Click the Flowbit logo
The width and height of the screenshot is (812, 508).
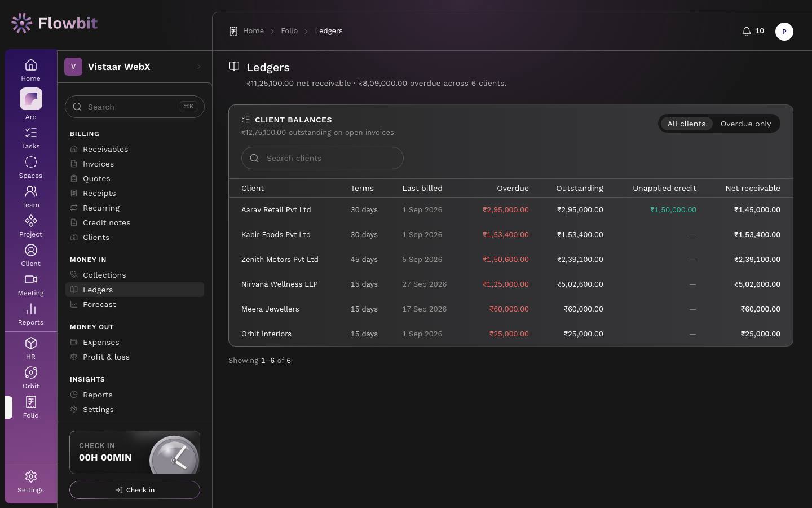[54, 23]
